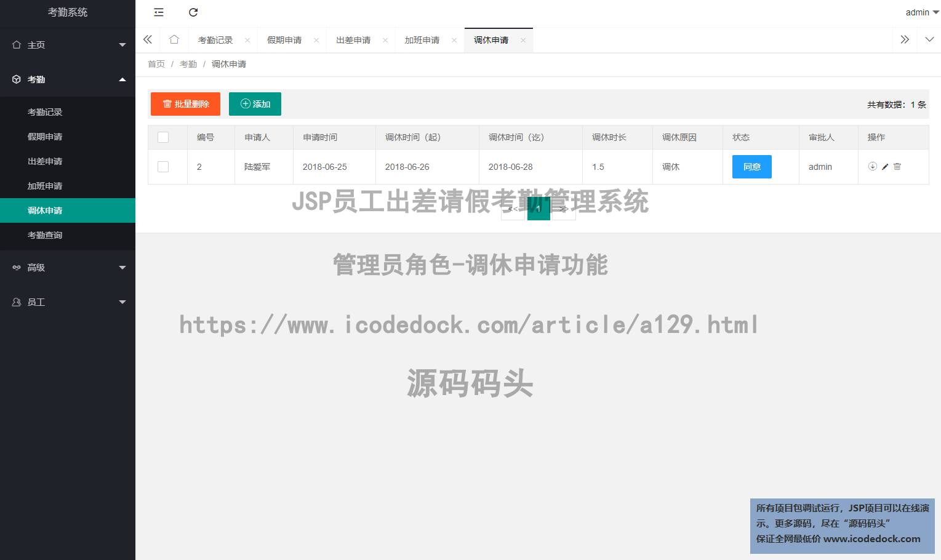941x560 pixels.
Task: Click the 同意 status button
Action: (x=752, y=167)
